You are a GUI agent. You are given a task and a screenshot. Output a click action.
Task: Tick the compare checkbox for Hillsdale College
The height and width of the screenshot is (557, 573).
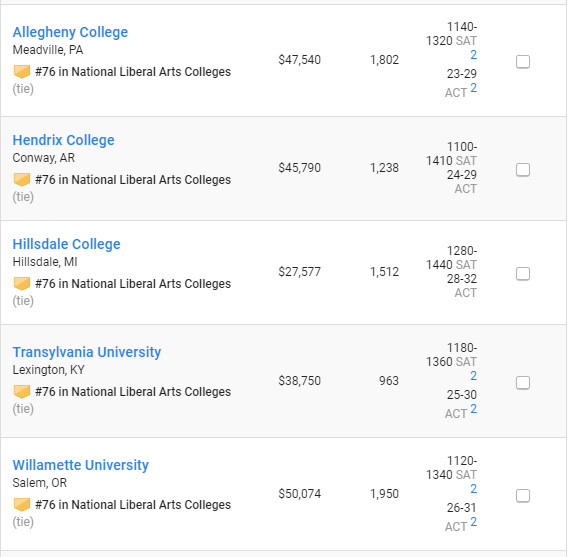point(523,274)
